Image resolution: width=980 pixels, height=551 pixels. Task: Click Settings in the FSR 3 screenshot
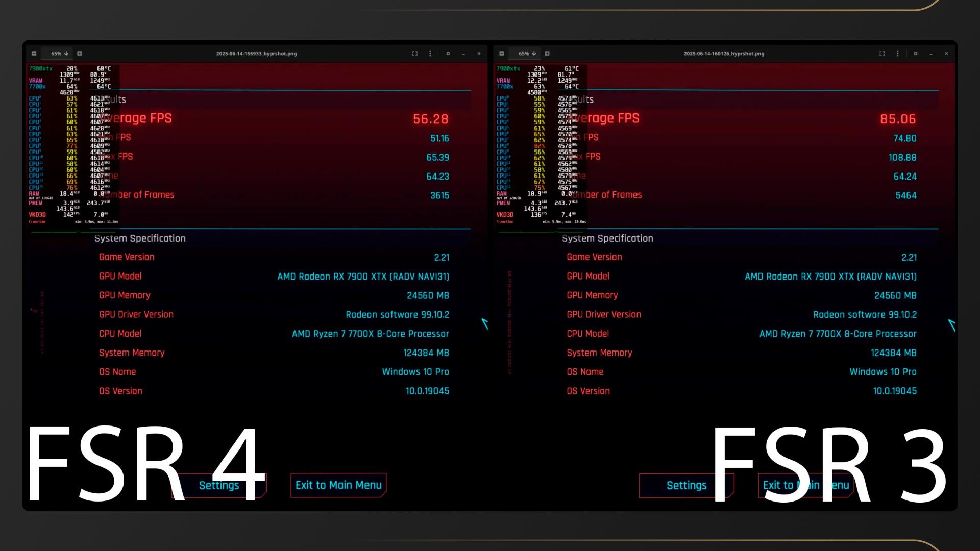point(686,485)
